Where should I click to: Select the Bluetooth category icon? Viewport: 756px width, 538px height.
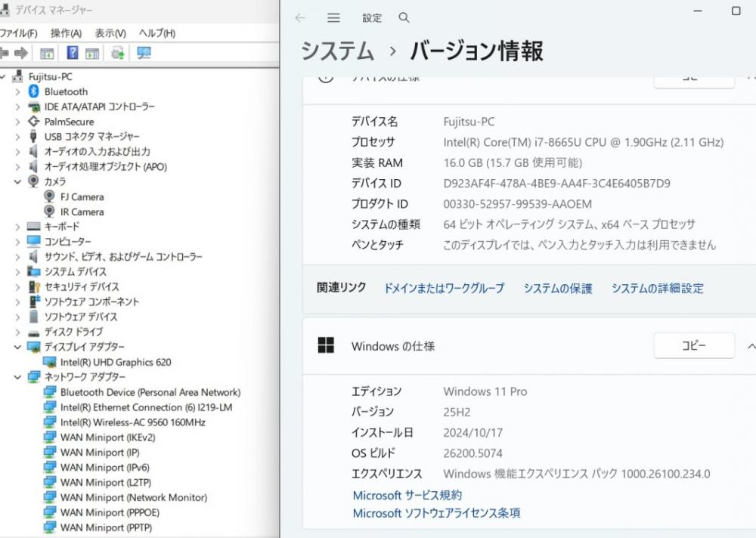coord(33,91)
